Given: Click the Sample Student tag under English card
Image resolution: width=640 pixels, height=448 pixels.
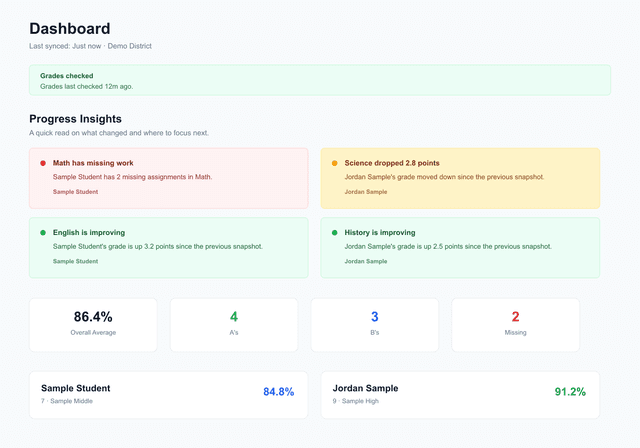Looking at the screenshot, I should (x=76, y=261).
